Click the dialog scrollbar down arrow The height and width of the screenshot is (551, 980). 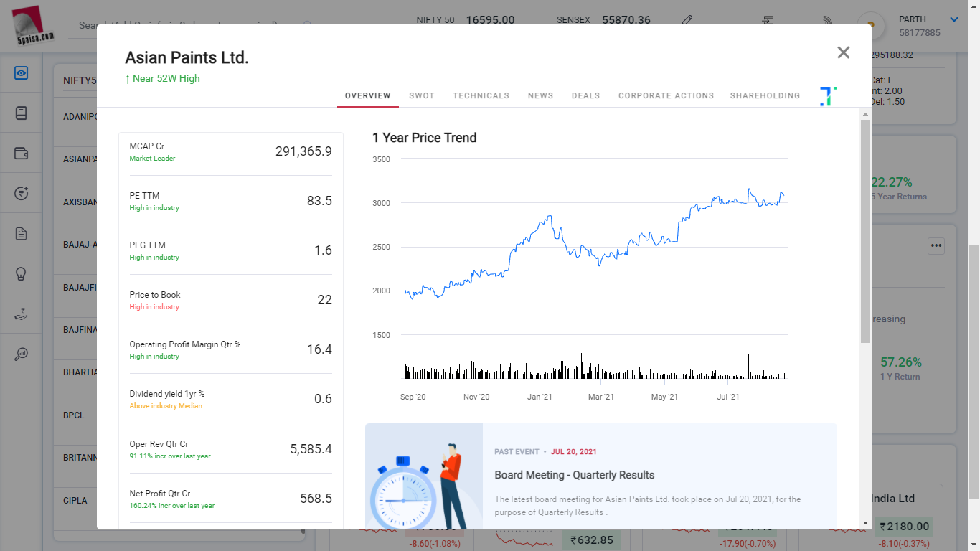865,523
